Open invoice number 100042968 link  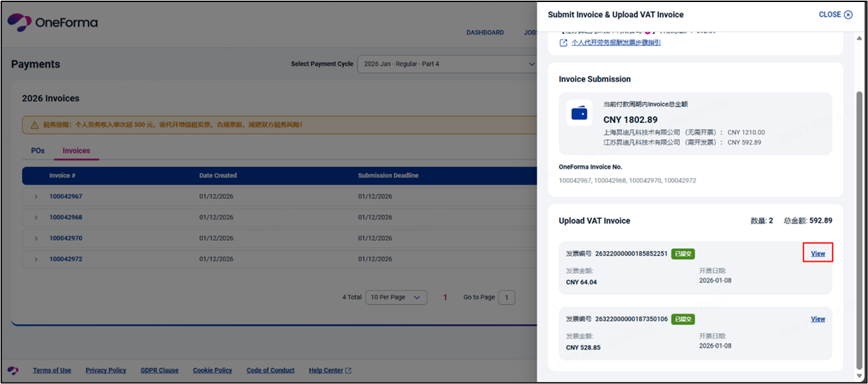(66, 217)
